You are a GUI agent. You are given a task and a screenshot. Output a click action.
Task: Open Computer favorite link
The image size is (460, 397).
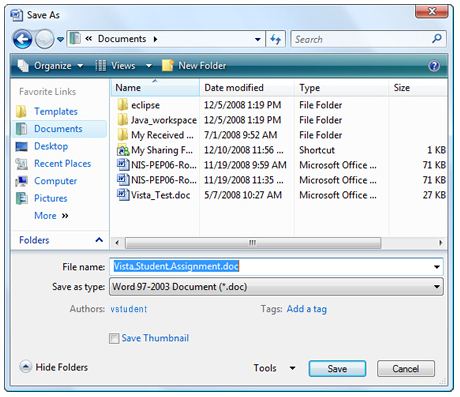[x=55, y=181]
